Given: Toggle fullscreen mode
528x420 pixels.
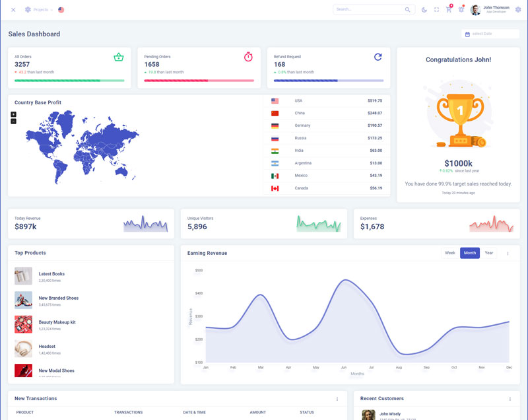Looking at the screenshot, I should click(436, 10).
